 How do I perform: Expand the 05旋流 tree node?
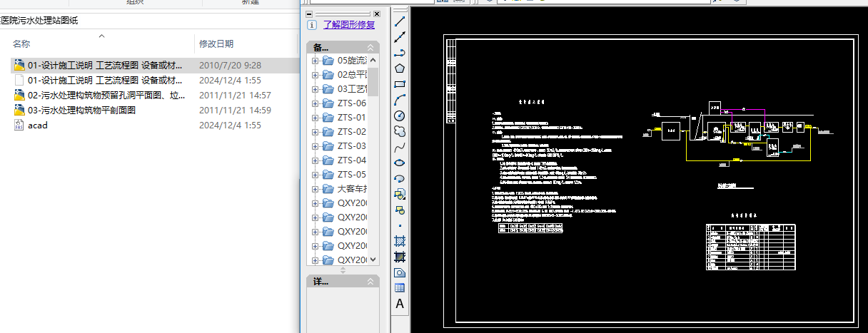pyautogui.click(x=315, y=61)
